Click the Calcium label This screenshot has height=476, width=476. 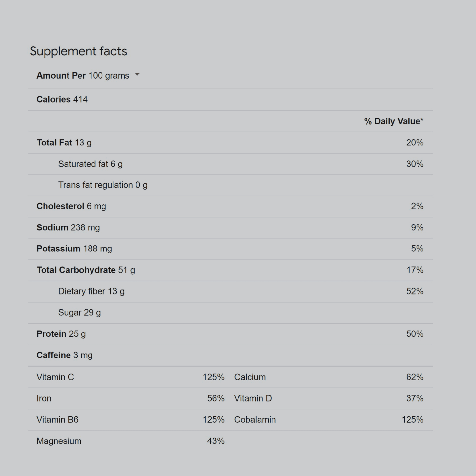click(x=249, y=377)
